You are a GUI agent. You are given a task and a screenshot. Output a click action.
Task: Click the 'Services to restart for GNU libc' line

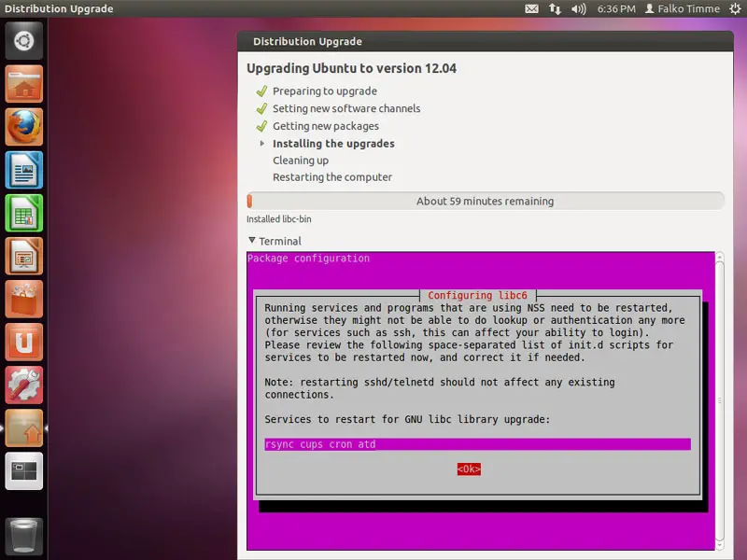point(407,419)
